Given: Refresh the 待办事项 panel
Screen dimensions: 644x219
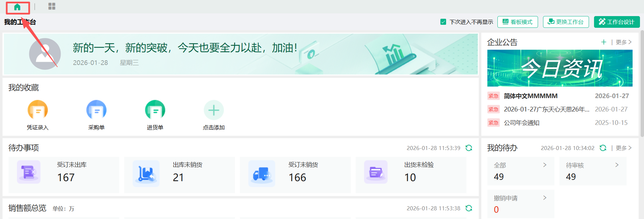Looking at the screenshot, I should pos(469,148).
